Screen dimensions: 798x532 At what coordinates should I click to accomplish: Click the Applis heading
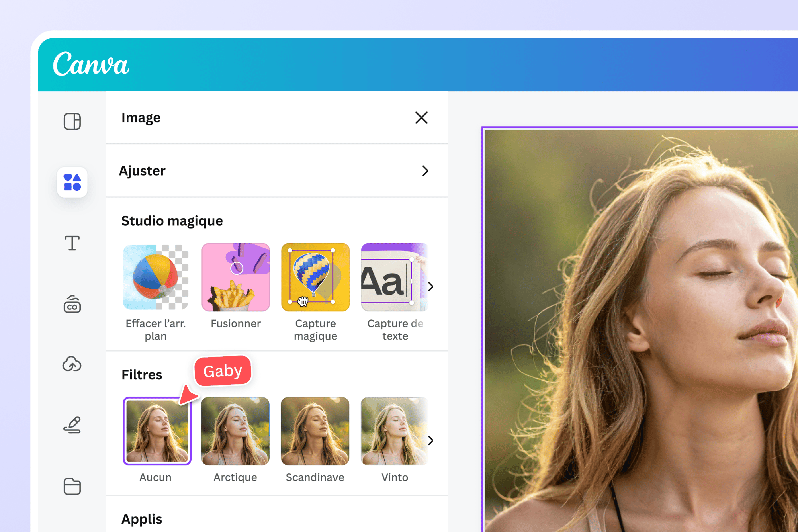[x=142, y=519]
